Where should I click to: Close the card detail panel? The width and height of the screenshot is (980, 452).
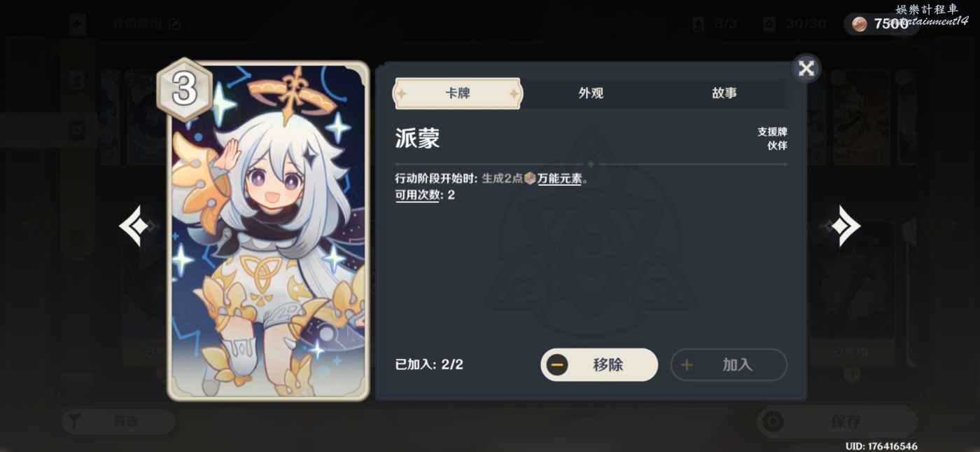(806, 68)
